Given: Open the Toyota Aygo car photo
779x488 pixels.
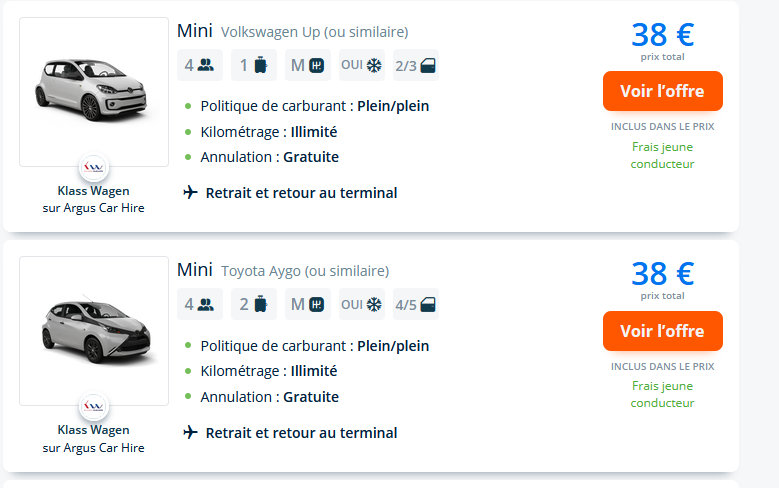Looking at the screenshot, I should (x=94, y=331).
